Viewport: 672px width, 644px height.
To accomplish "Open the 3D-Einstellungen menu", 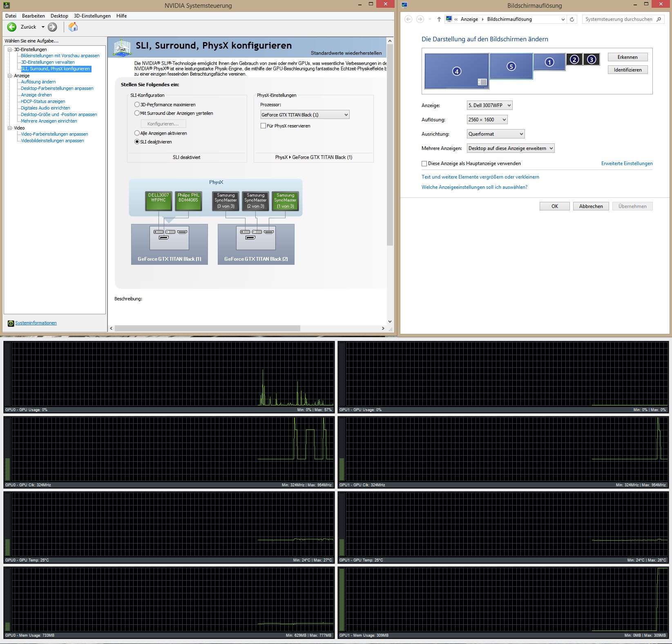I will (92, 16).
